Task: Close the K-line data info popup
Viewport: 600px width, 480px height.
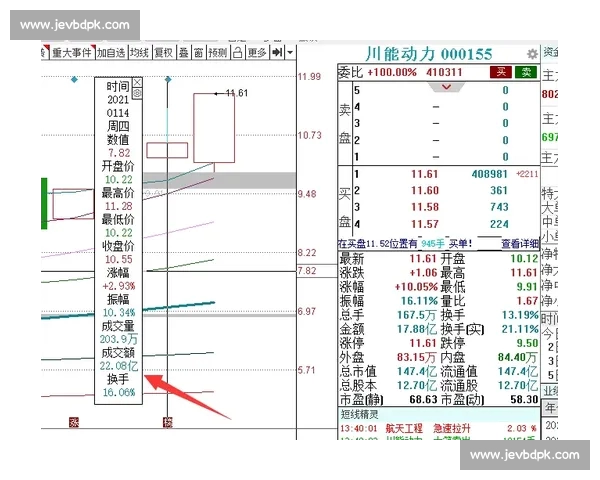Action: pos(137,83)
